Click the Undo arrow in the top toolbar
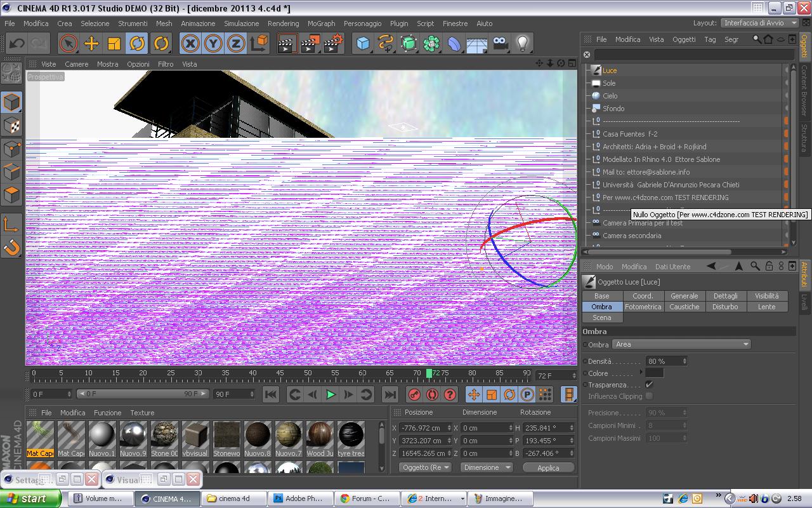812x508 pixels. [x=17, y=44]
